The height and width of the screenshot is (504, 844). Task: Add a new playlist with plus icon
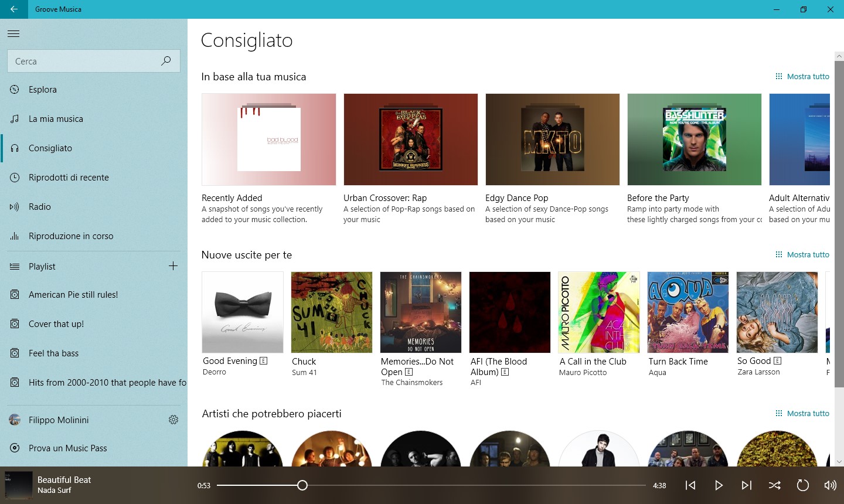[173, 266]
